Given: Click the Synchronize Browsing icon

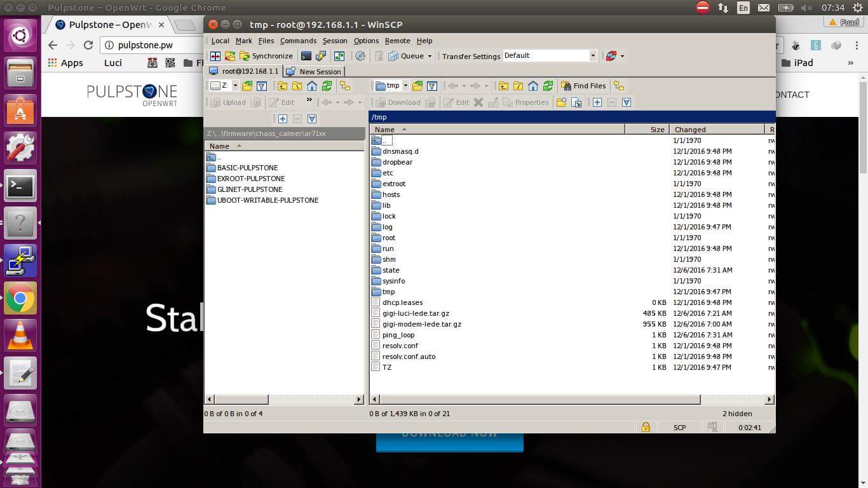Looking at the screenshot, I should 229,56.
